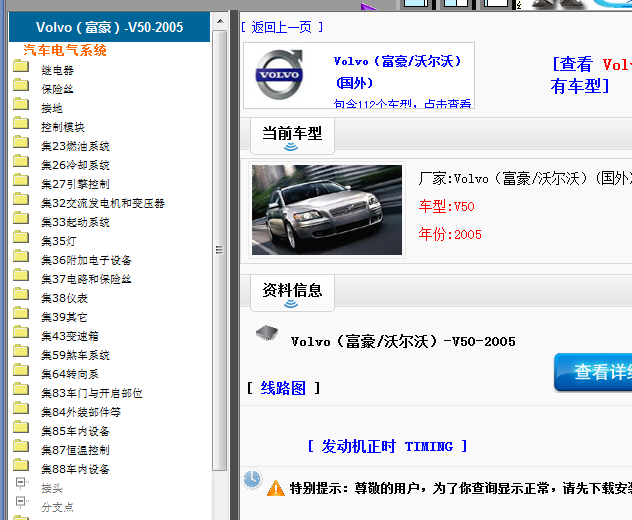The image size is (632, 520).
Task: Select the 集83车门与开启部位 text label
Action: tap(92, 393)
